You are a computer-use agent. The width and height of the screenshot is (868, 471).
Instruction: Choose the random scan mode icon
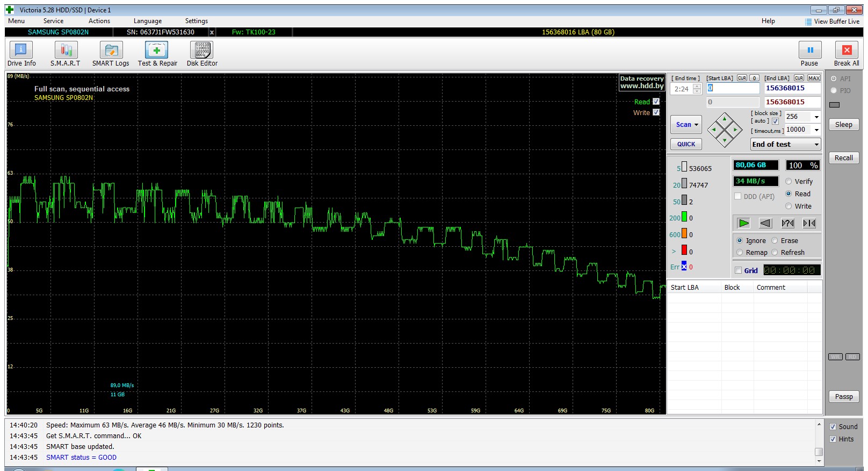(x=787, y=223)
